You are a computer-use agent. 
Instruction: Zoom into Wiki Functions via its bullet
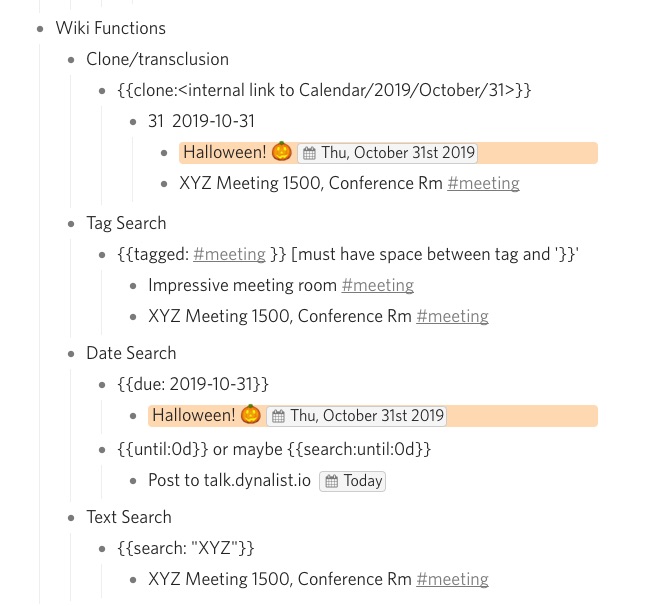click(x=40, y=29)
